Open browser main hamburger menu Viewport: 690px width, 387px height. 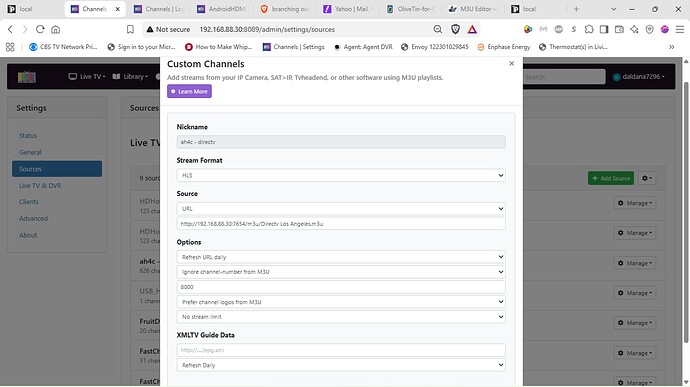(x=680, y=29)
